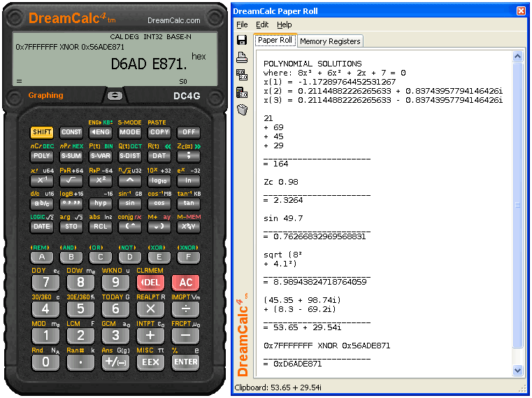Click the sin key
Viewport: 532px width, 398px height.
point(130,203)
